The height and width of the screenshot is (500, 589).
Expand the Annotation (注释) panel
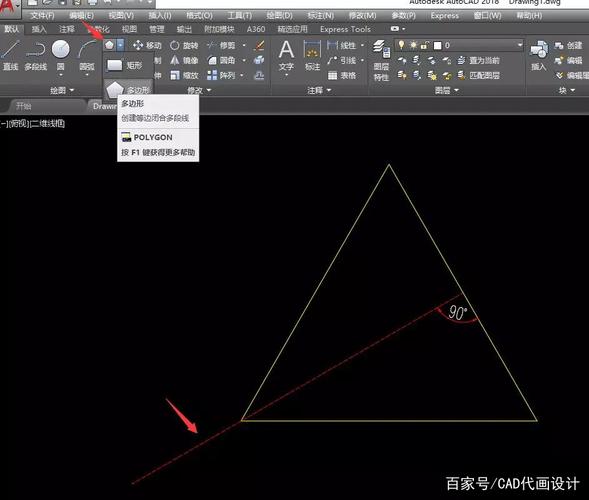point(319,90)
